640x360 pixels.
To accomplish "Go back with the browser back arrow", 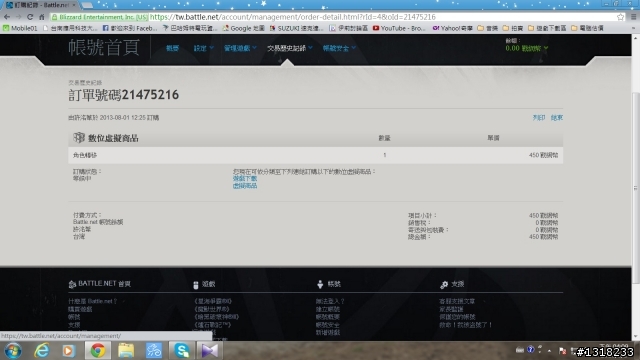I will coord(7,17).
